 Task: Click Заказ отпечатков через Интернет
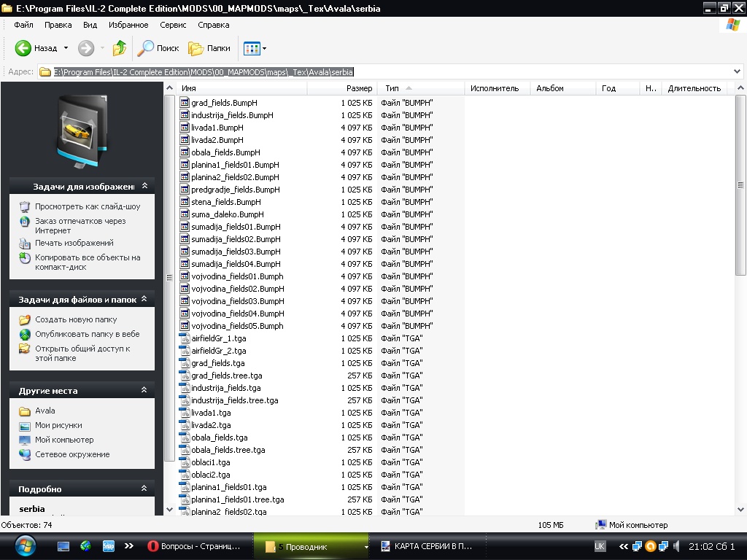click(x=80, y=226)
